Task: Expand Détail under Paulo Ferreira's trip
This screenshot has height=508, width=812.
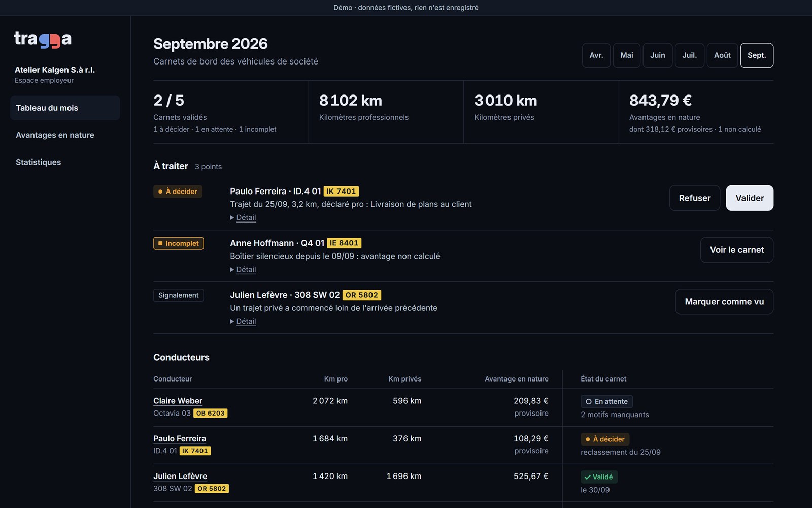Action: [x=243, y=217]
